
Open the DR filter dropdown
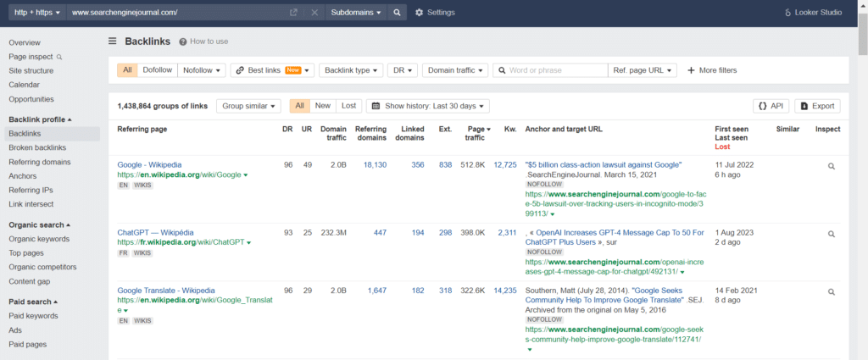[403, 70]
